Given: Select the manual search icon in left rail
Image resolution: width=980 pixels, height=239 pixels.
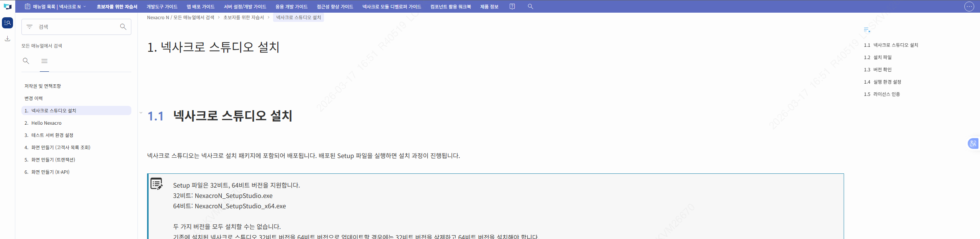Looking at the screenshot, I should [x=7, y=23].
